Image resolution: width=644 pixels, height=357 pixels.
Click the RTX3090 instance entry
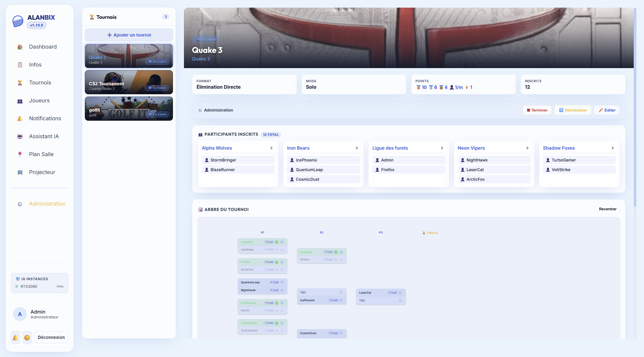pos(40,286)
